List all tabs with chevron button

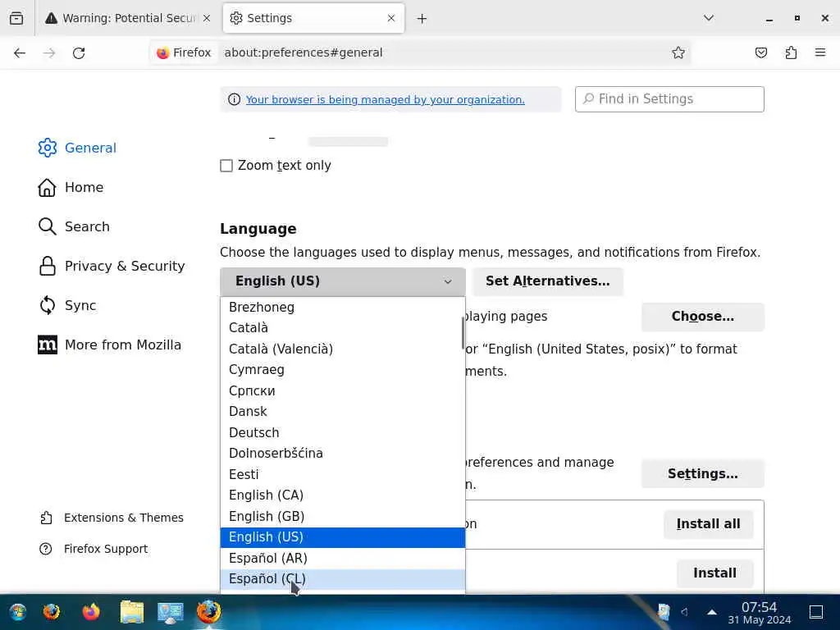(x=709, y=18)
